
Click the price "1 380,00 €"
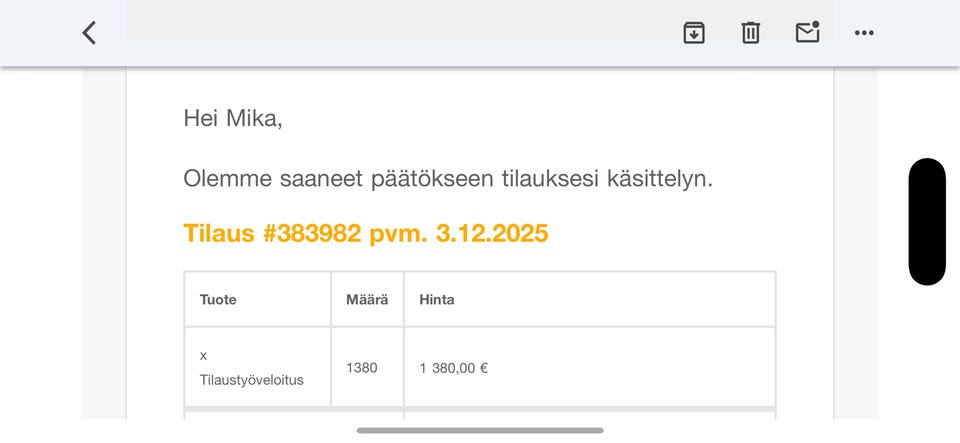pyautogui.click(x=454, y=367)
